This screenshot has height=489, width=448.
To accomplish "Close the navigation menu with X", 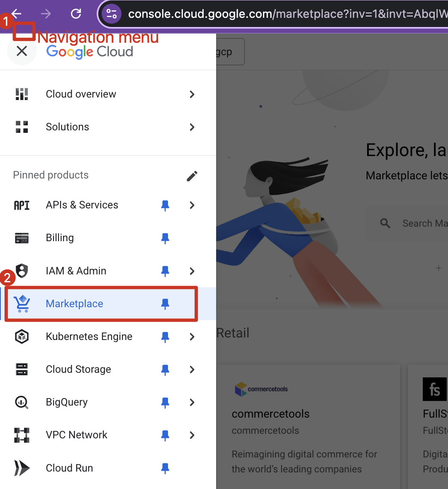I will [22, 51].
